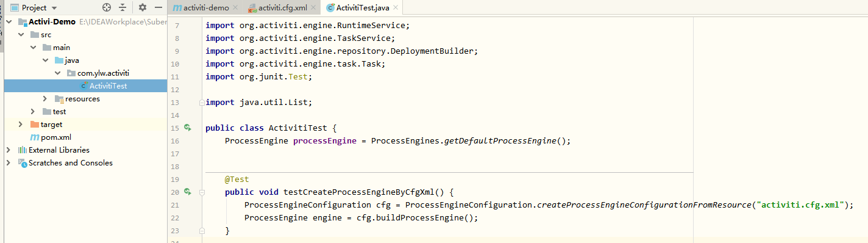Click the External Libraries bar-chart icon
Viewport: 868px width, 243px height.
22,150
